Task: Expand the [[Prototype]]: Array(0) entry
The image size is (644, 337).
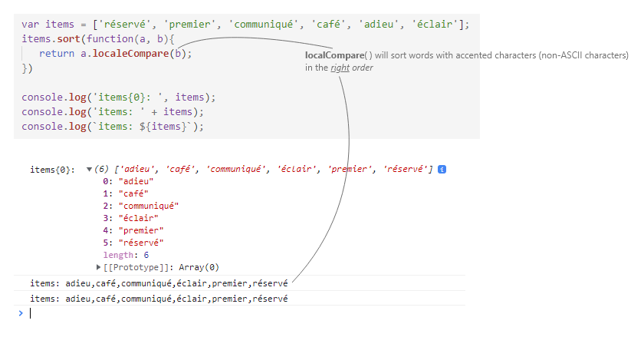Action: pyautogui.click(x=99, y=267)
